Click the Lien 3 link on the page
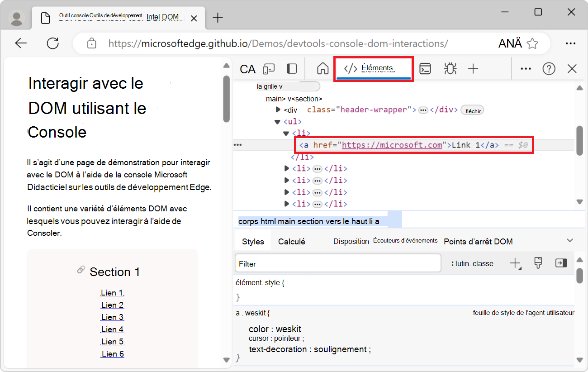The height and width of the screenshot is (372, 588). (x=112, y=317)
